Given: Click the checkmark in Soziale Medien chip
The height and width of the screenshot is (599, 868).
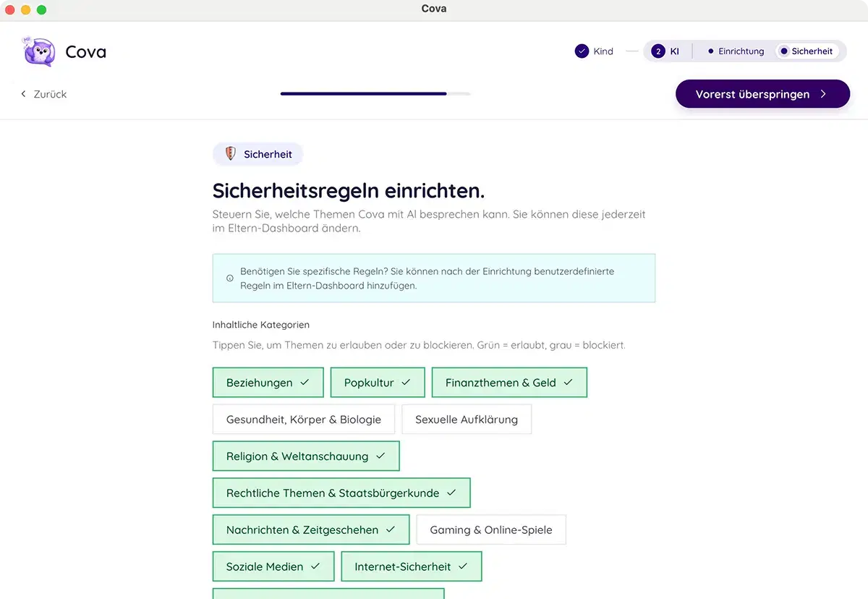Looking at the screenshot, I should point(315,566).
